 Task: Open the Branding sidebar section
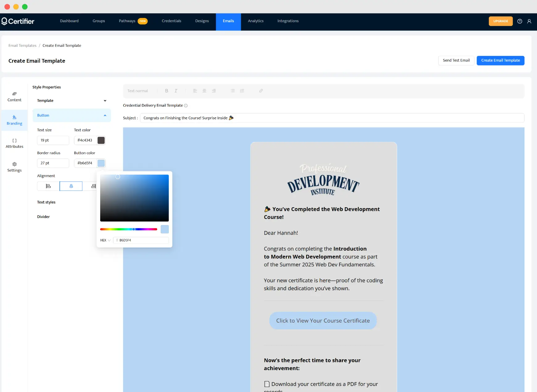(x=14, y=120)
